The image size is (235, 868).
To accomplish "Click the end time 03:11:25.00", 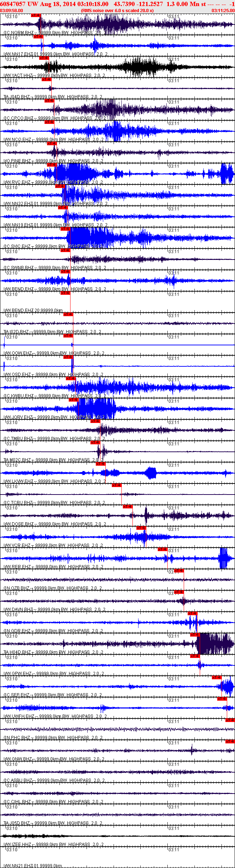I will [x=223, y=11].
